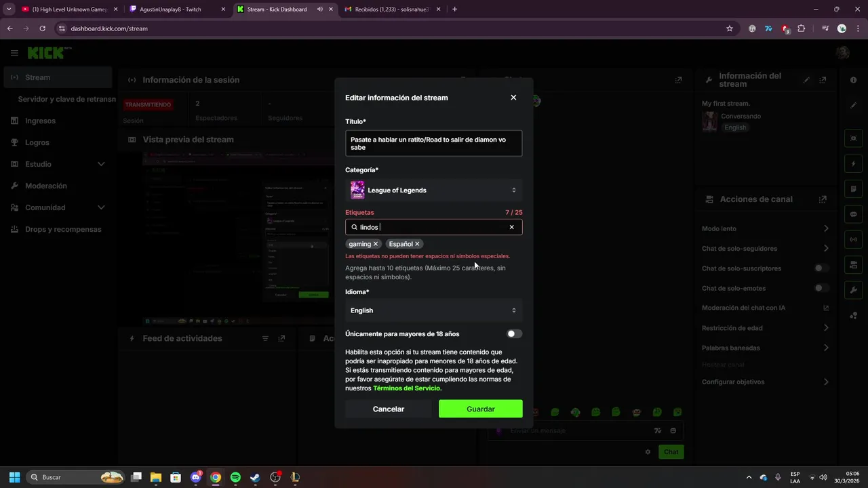Click the Guardar button
The height and width of the screenshot is (488, 868).
coord(481,409)
